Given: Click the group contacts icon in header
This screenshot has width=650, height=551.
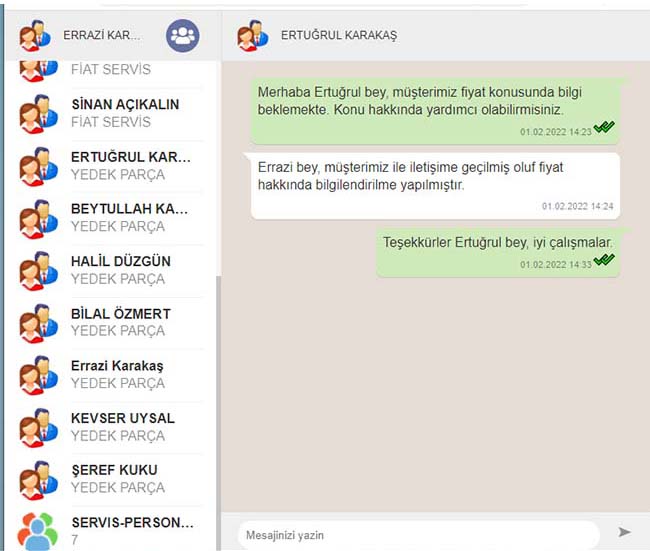Looking at the screenshot, I should tap(182, 36).
